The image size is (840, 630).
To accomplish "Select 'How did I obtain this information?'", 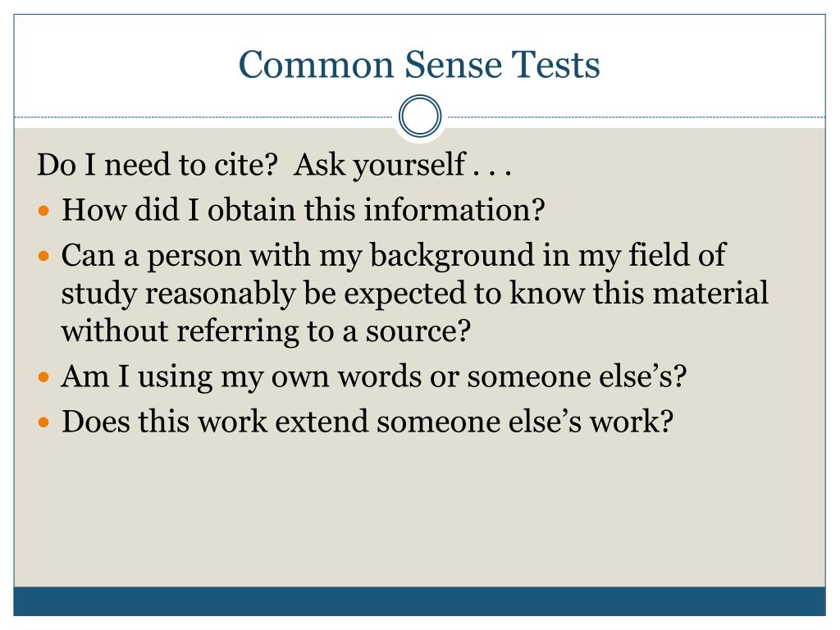I will (304, 209).
